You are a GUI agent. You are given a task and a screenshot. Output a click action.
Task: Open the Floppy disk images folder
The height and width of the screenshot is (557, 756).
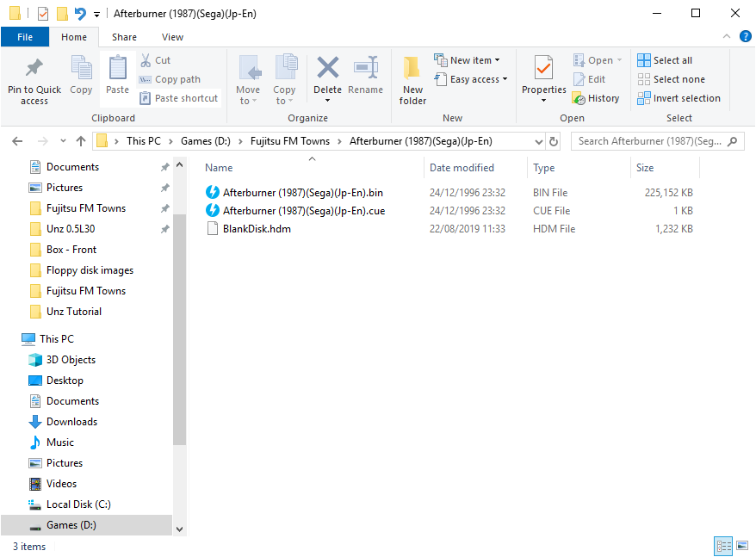pyautogui.click(x=90, y=270)
